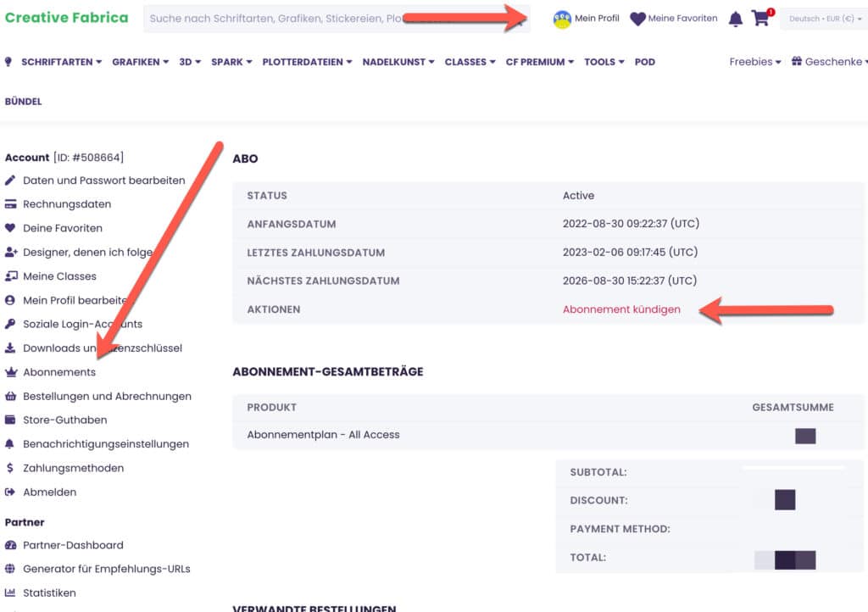Expand the Classes menu

[x=470, y=62]
